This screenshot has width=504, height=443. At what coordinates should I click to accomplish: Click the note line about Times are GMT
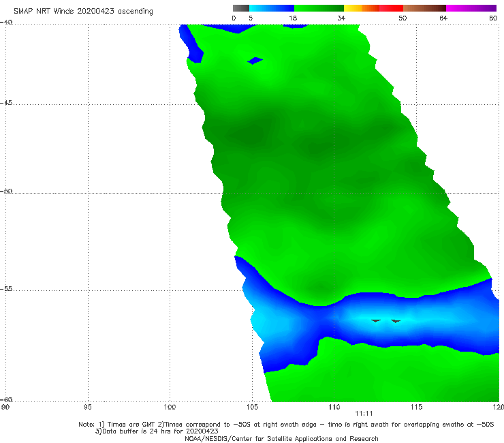click(x=286, y=425)
